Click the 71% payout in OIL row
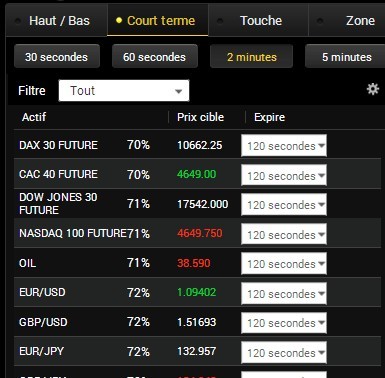The width and height of the screenshot is (385, 378). click(x=138, y=263)
